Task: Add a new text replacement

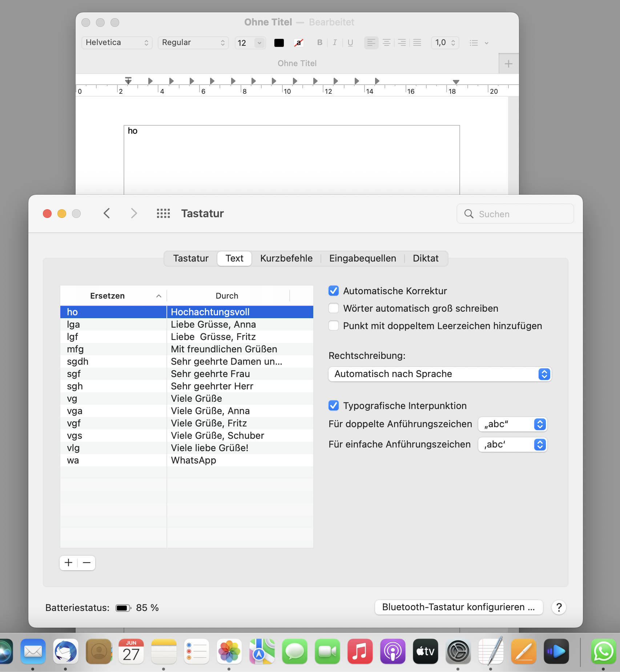Action: pyautogui.click(x=69, y=563)
